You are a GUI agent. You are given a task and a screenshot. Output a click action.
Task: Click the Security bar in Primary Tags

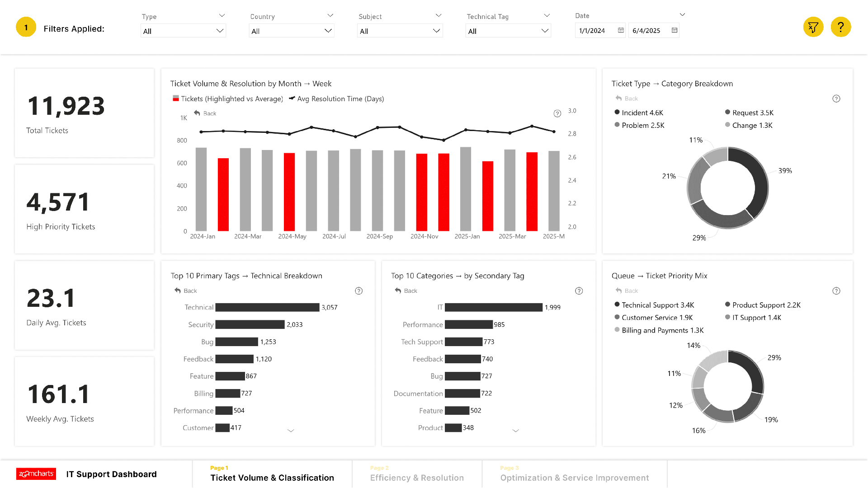[250, 325]
